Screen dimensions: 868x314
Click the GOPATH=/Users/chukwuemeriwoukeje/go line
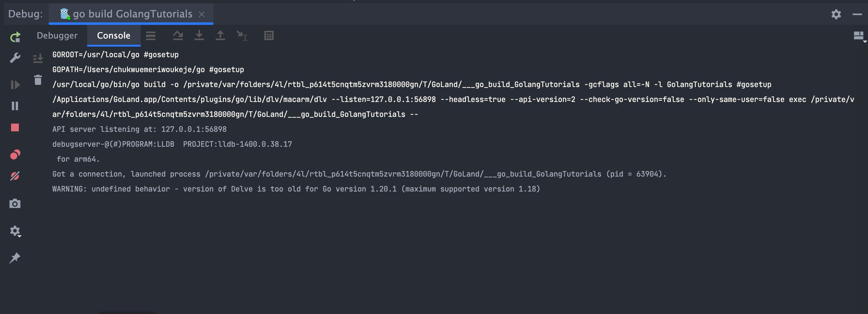pyautogui.click(x=148, y=69)
